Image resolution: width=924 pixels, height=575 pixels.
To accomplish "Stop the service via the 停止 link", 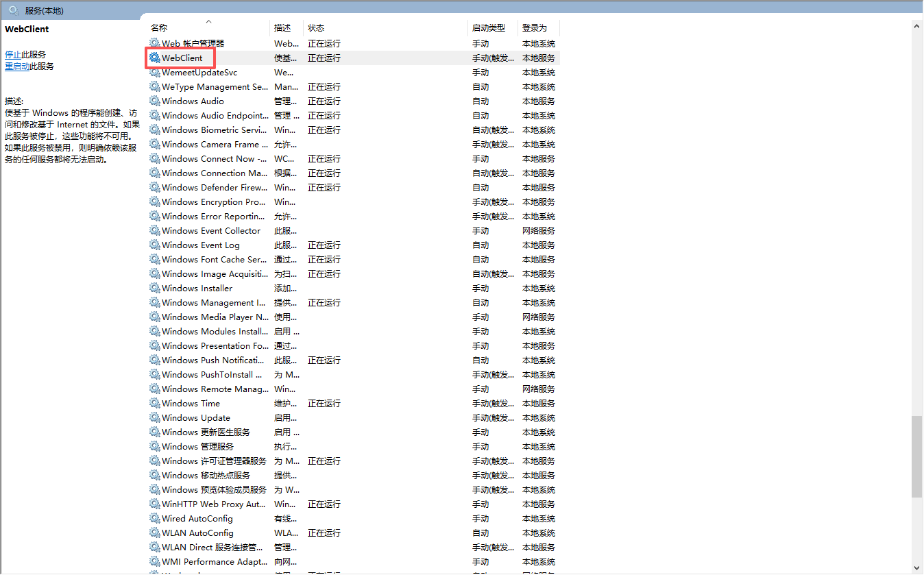I will click(13, 55).
